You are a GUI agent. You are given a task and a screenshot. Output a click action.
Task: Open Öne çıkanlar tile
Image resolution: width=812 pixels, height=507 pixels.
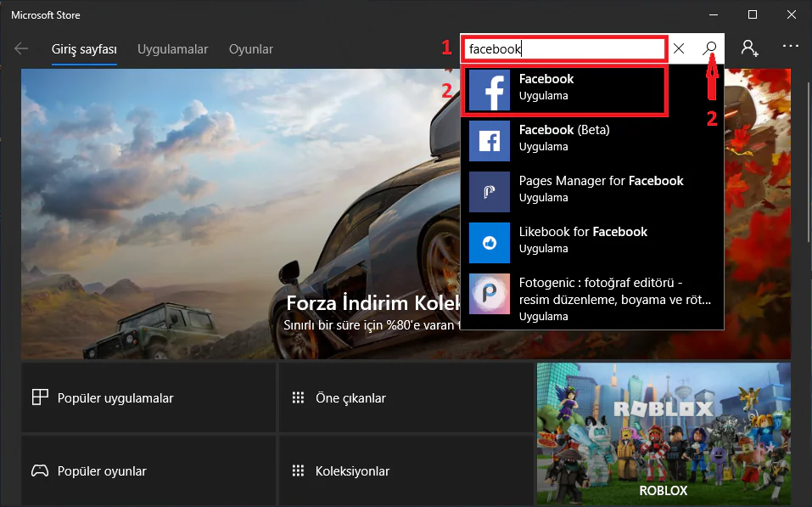tap(406, 397)
